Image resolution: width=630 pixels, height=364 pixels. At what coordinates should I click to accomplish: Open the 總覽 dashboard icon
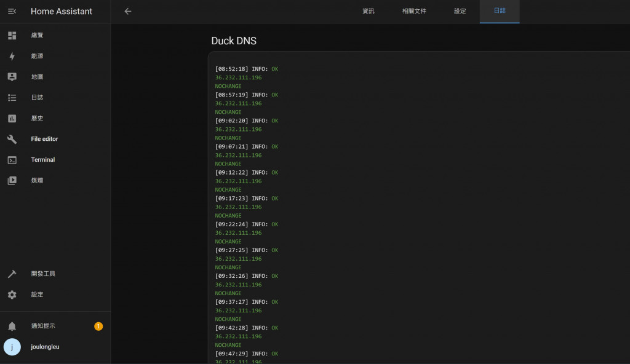(x=12, y=36)
